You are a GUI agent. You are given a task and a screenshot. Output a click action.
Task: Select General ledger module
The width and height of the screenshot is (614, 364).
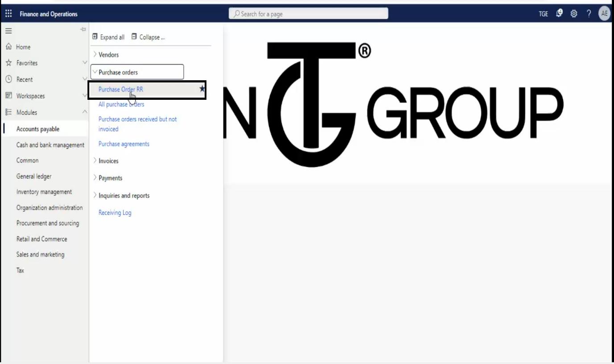tap(34, 176)
